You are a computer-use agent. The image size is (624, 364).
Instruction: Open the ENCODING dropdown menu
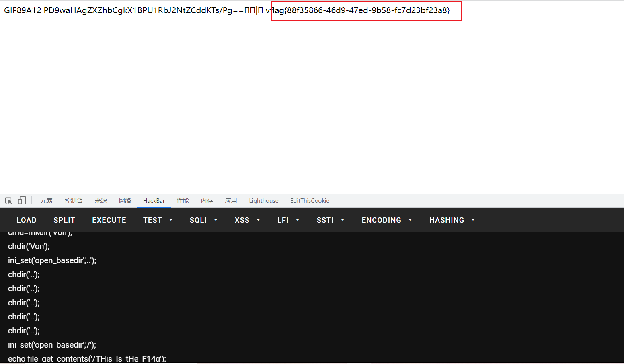click(386, 220)
